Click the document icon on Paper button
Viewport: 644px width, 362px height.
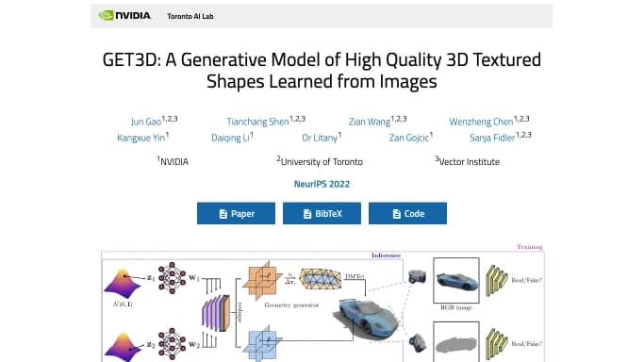[223, 214]
